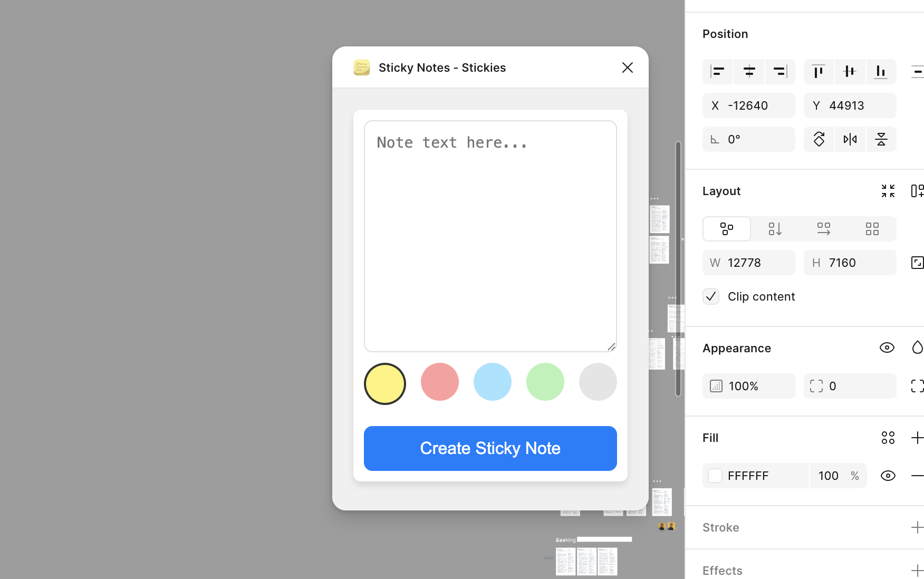Toggle Appearance visibility eye icon

[x=887, y=348]
